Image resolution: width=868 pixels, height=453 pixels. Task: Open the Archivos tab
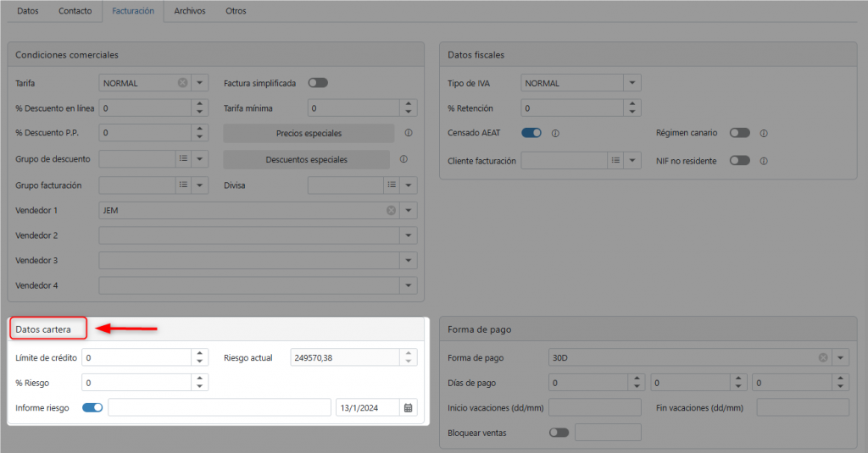[189, 11]
